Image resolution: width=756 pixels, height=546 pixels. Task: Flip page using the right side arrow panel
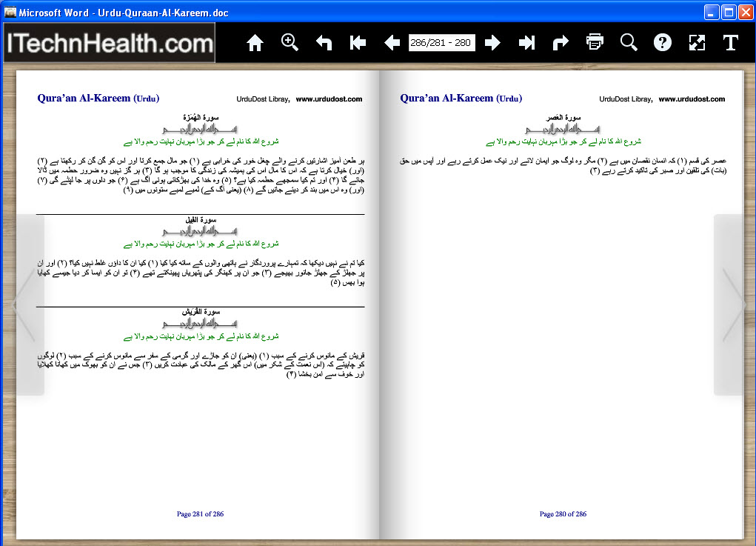coord(729,304)
